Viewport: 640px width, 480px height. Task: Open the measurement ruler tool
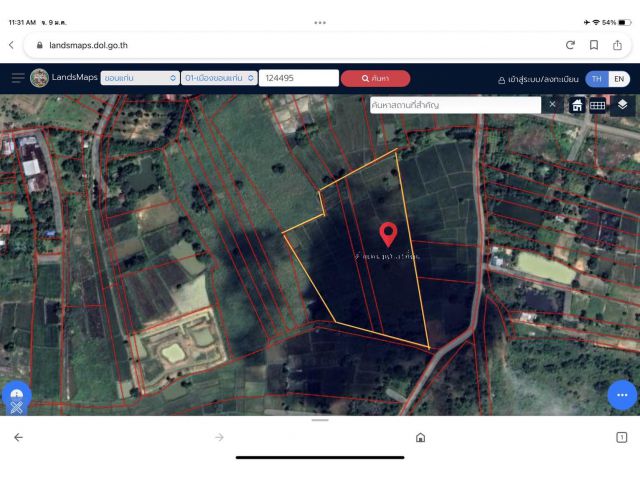[597, 105]
